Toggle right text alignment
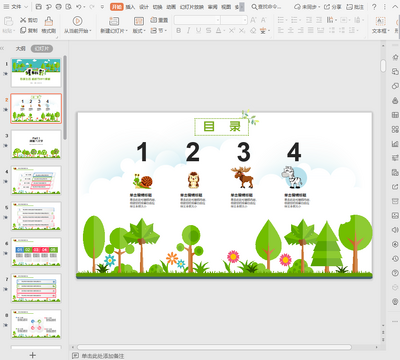Image resolution: width=400 pixels, height=360 pixels. coord(301,30)
